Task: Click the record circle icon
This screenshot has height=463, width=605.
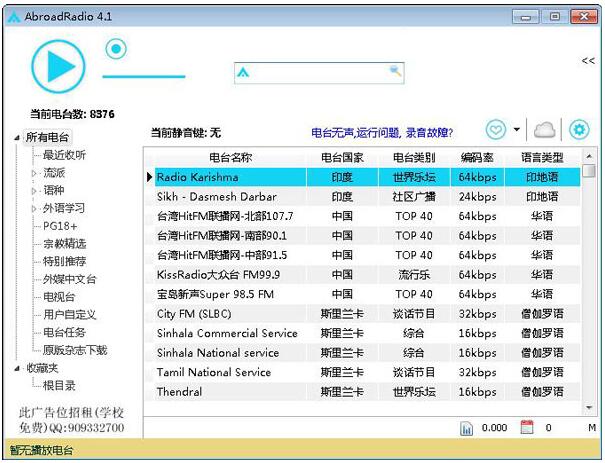Action: 116,49
